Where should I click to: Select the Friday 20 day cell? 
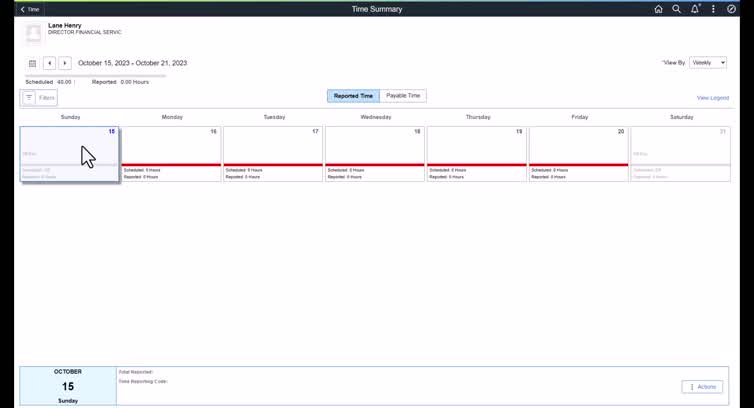click(x=579, y=154)
